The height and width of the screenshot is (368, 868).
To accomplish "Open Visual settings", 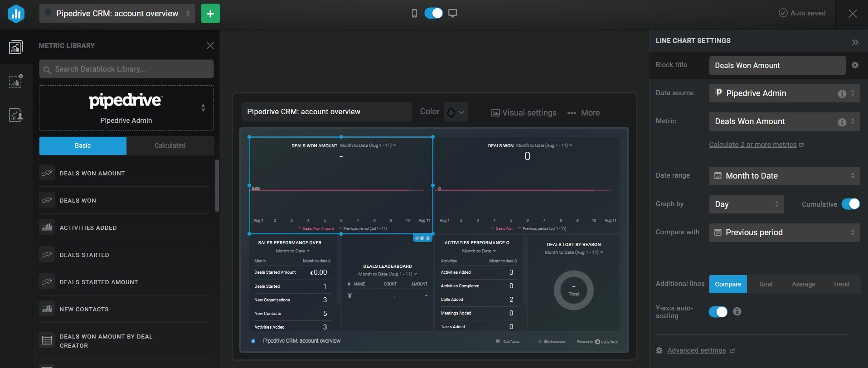I will 524,113.
